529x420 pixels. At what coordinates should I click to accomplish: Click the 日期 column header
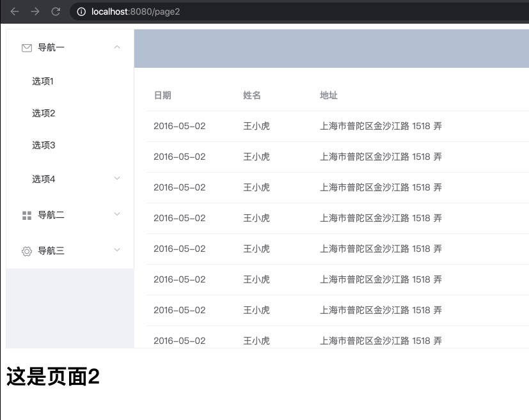coord(162,95)
